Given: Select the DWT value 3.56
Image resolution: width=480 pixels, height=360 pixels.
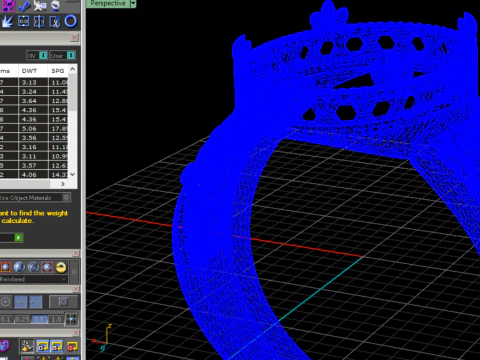Looking at the screenshot, I should click(x=29, y=138).
